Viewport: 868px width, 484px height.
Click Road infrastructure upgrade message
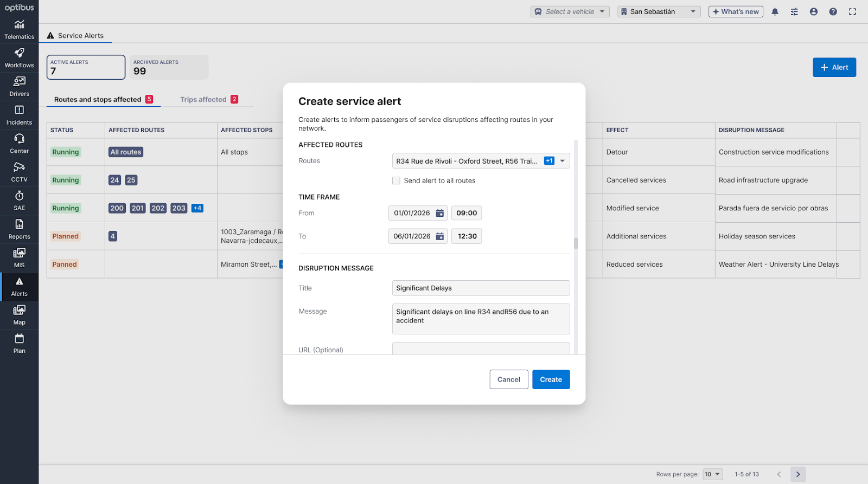[763, 180]
